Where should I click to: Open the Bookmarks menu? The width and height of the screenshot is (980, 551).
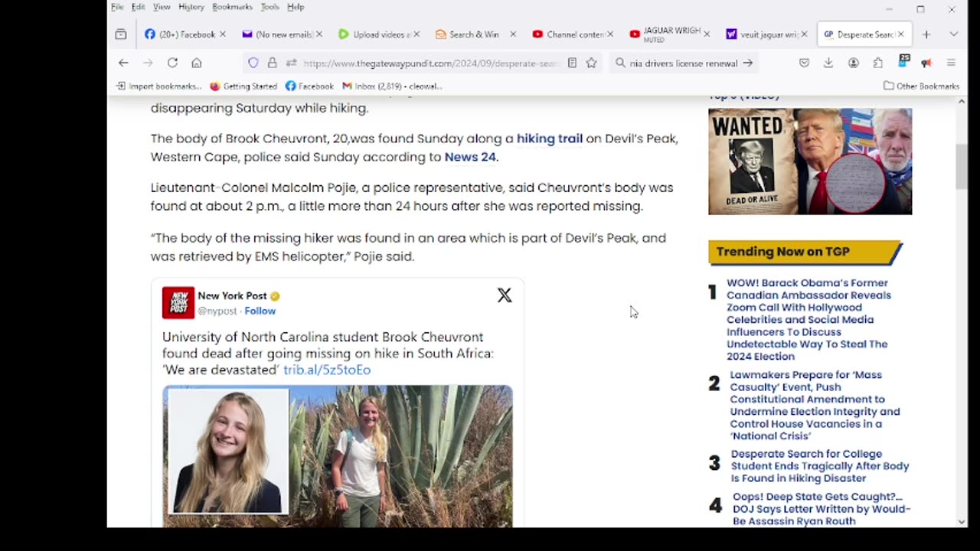(x=232, y=7)
